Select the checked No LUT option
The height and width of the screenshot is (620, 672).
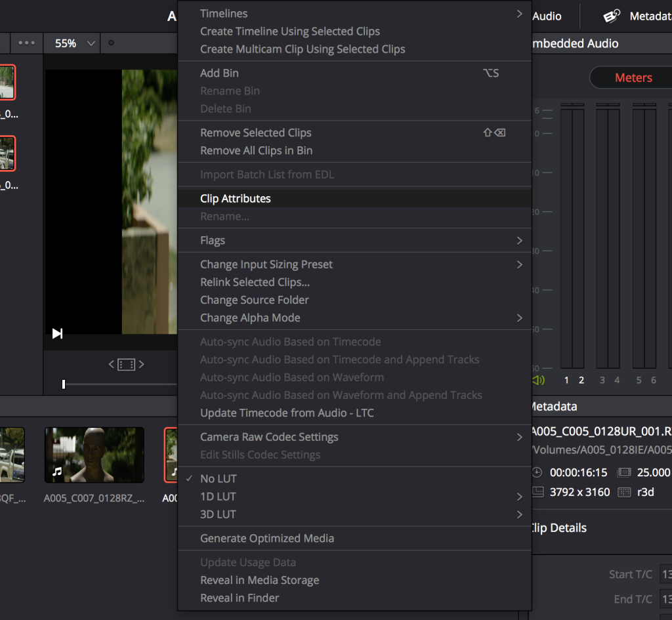(x=219, y=479)
